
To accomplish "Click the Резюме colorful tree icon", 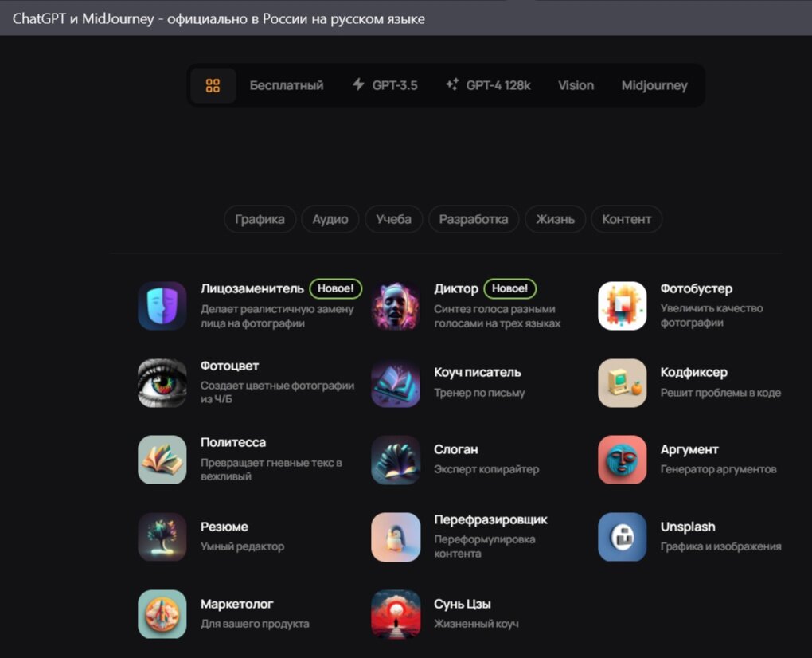I will [162, 537].
